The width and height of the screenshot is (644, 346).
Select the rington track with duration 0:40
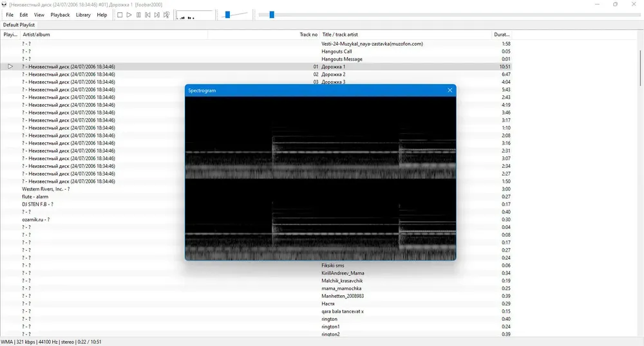(x=329, y=319)
